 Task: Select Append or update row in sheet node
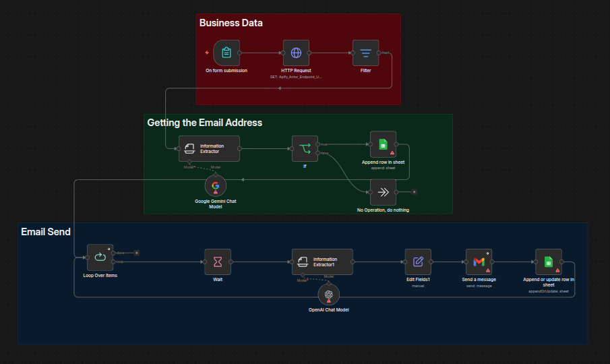pos(549,262)
